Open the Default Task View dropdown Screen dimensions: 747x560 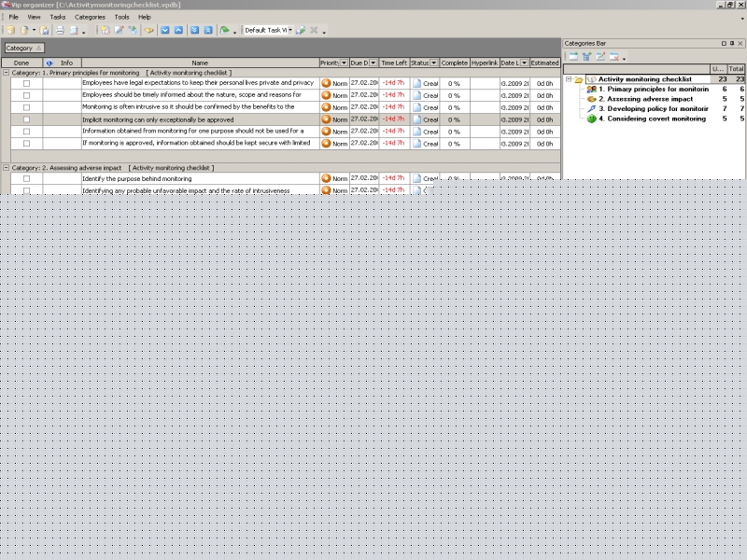click(290, 30)
